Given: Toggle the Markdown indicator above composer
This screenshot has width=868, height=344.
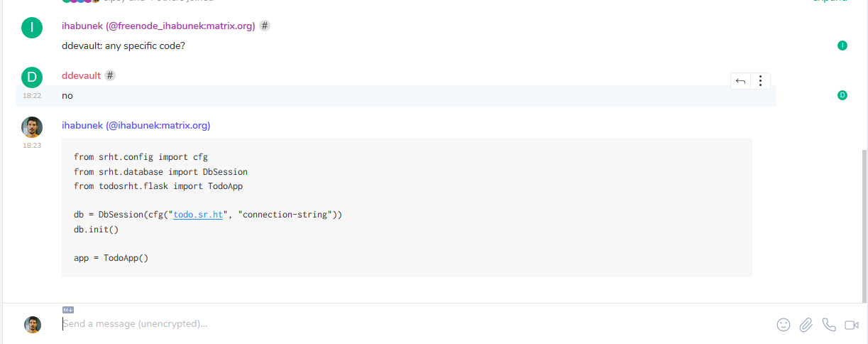Looking at the screenshot, I should tap(68, 310).
